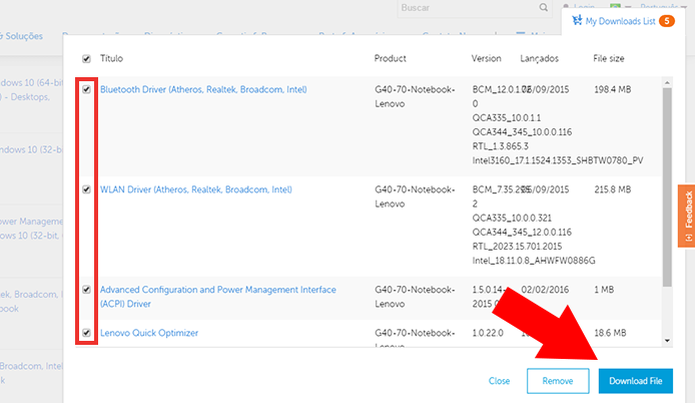The width and height of the screenshot is (695, 403).
Task: Click the My Downloads List cart icon
Action: tap(577, 20)
